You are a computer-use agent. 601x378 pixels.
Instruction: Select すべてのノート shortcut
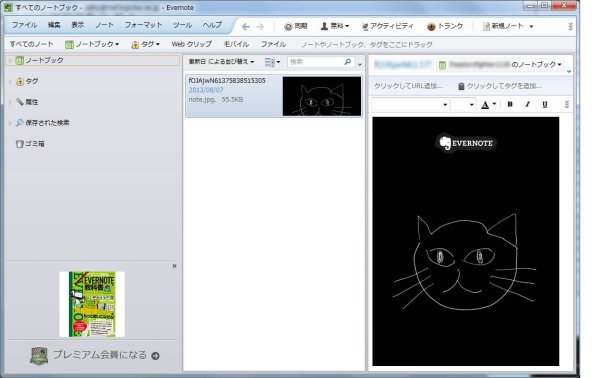coord(31,44)
